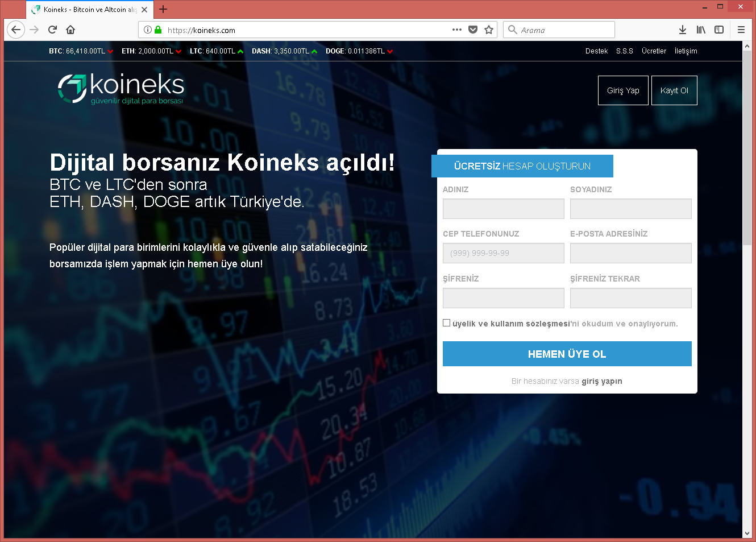Click the DASH price ticker

click(x=284, y=51)
